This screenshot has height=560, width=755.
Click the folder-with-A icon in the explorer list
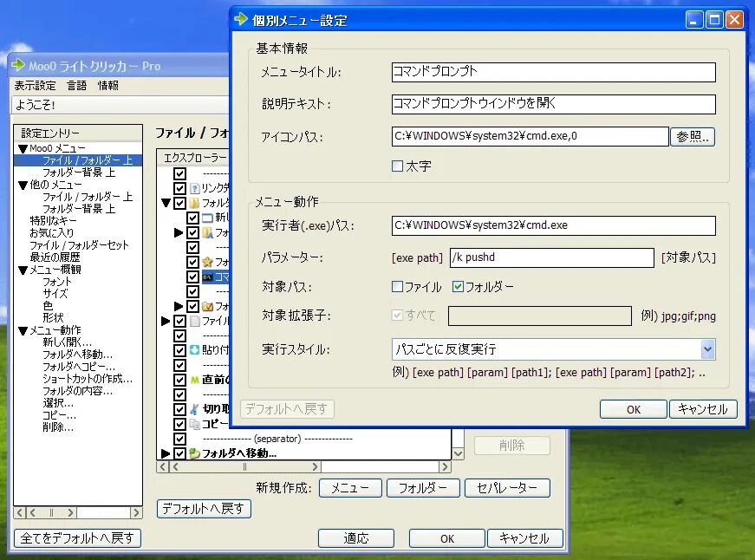pyautogui.click(x=207, y=232)
